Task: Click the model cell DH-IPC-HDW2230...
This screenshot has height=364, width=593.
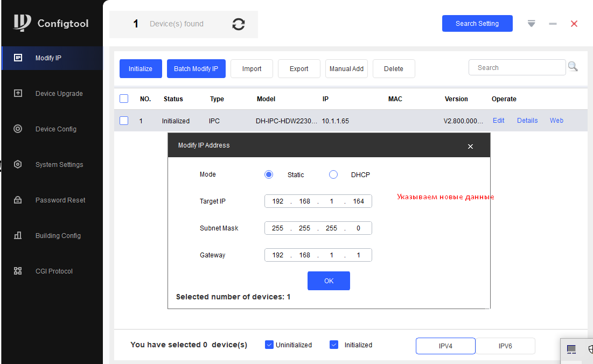Action: pos(287,121)
